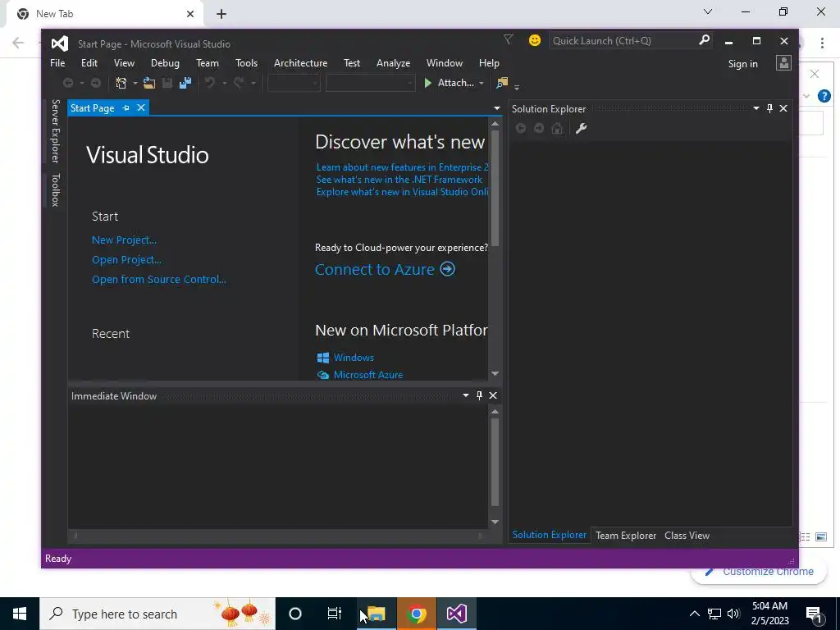Open the Analyze menu

tap(393, 63)
